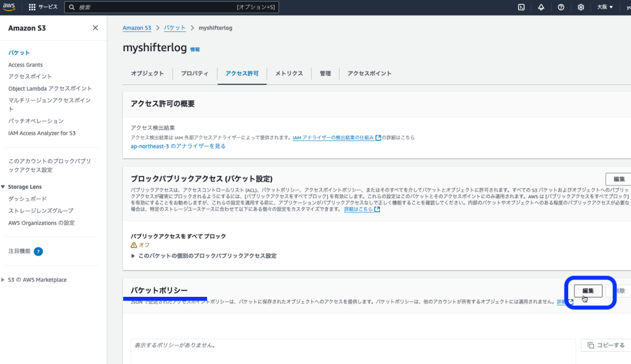Open the notifications bell icon

541,7
